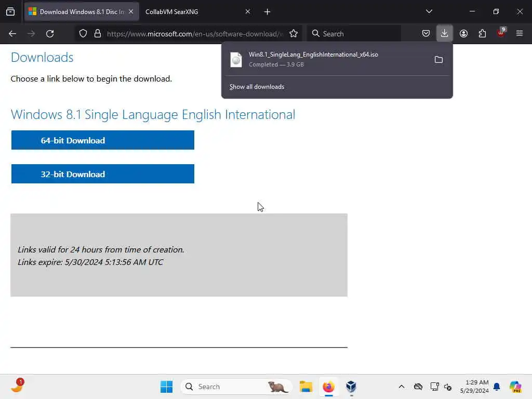This screenshot has height=399, width=532.
Task: Open Windows Start menu
Action: (166, 387)
